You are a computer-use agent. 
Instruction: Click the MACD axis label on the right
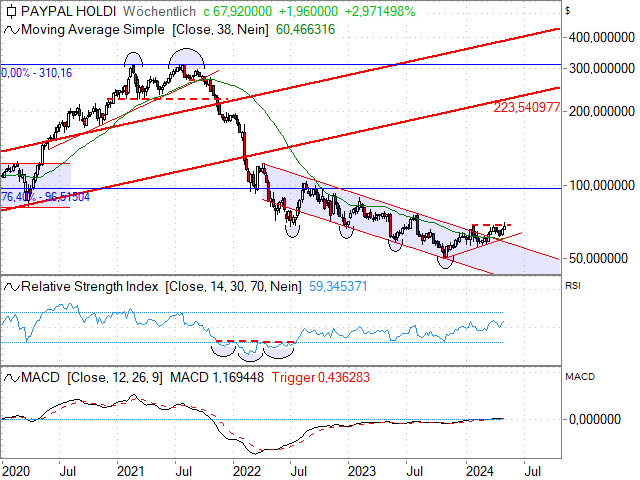(580, 377)
